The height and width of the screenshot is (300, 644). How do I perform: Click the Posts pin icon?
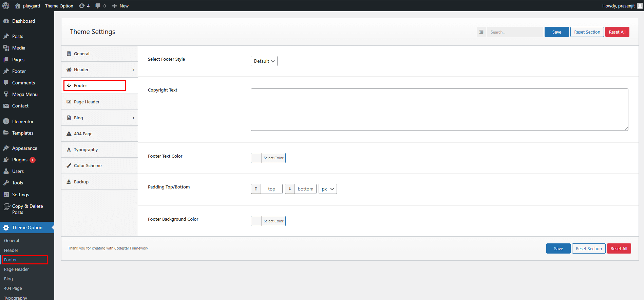6,36
